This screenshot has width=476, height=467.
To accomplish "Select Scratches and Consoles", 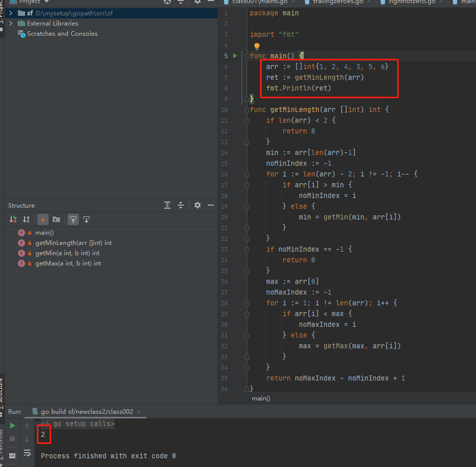I will (62, 34).
